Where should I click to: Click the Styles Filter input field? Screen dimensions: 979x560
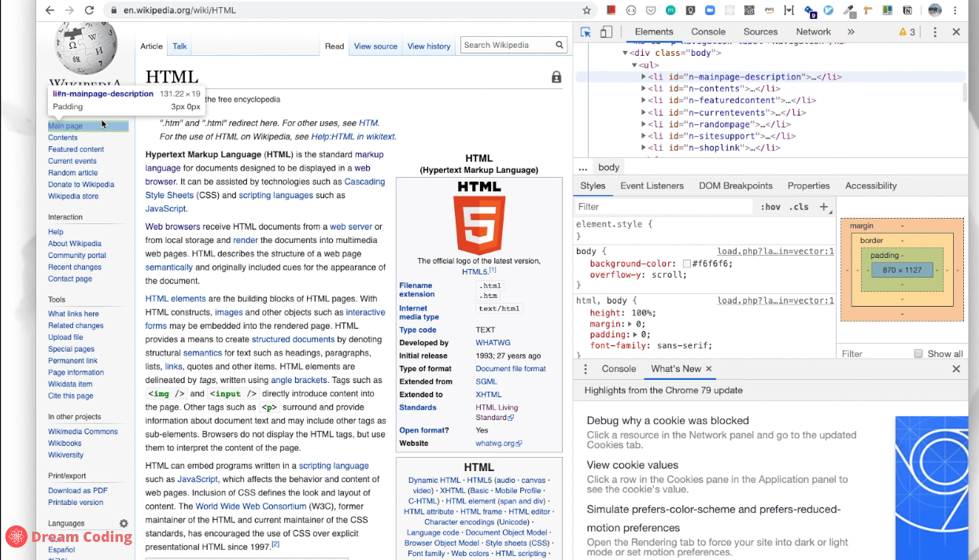pos(664,207)
